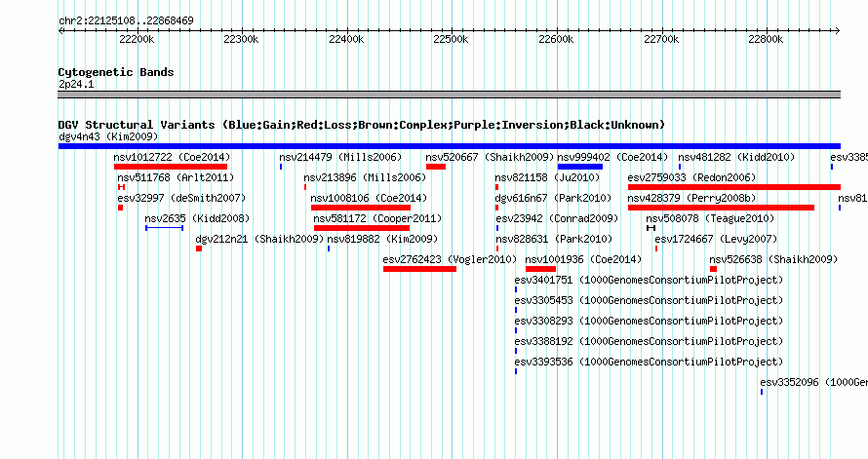Open the esv3401751 1000Genomes label
The width and height of the screenshot is (868, 459).
(649, 280)
